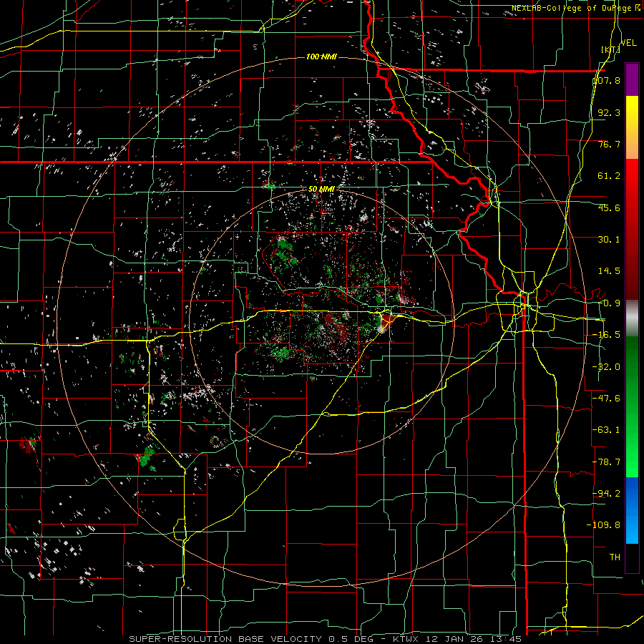Select the 45.6 velocity scale value

point(609,208)
